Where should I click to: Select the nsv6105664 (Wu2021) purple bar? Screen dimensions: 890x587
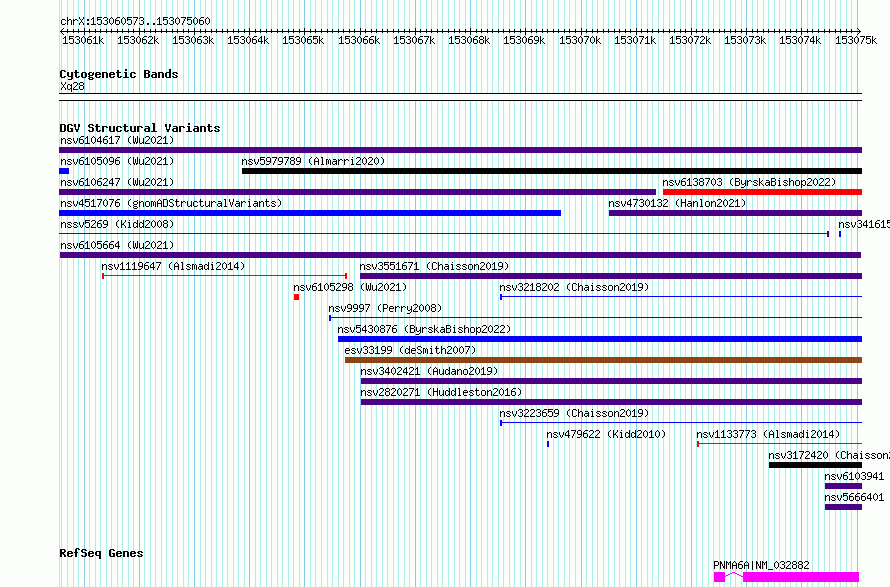[460, 255]
